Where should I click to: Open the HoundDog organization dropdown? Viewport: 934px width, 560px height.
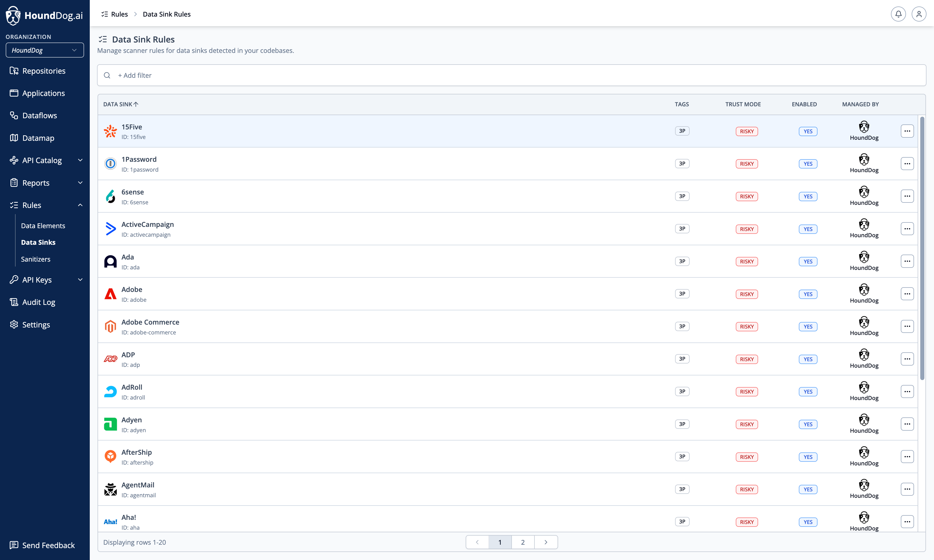pos(45,50)
